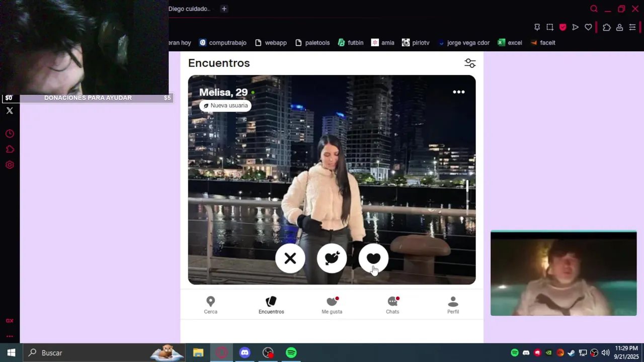Viewport: 644px width, 362px height.
Task: Open the webapp bookmark
Action: coord(271,43)
